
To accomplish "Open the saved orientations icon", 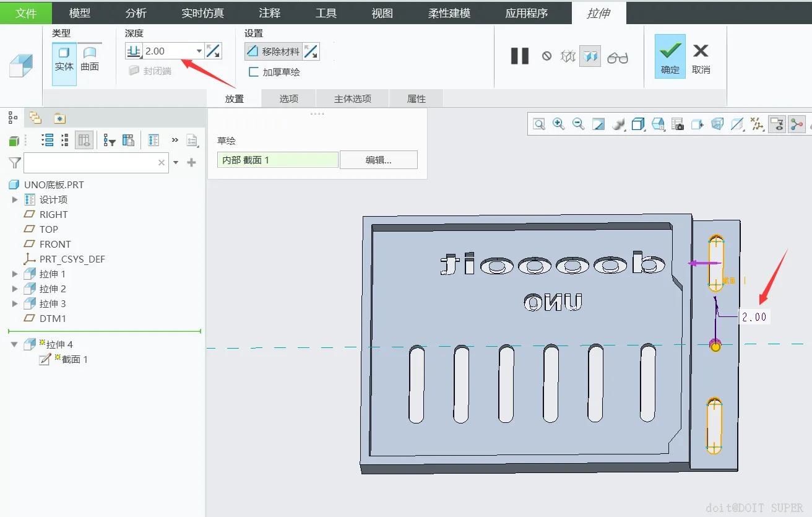I will (658, 124).
